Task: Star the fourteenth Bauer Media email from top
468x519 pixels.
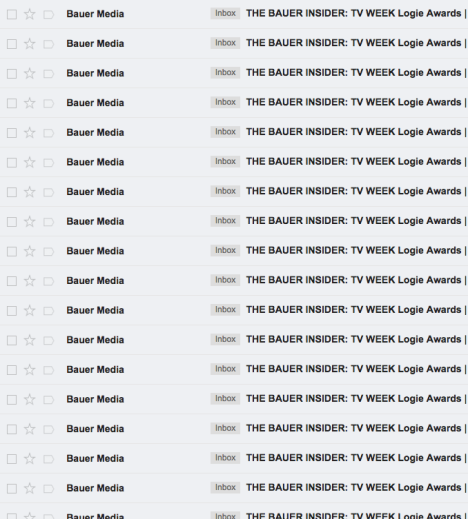Action: (30, 399)
